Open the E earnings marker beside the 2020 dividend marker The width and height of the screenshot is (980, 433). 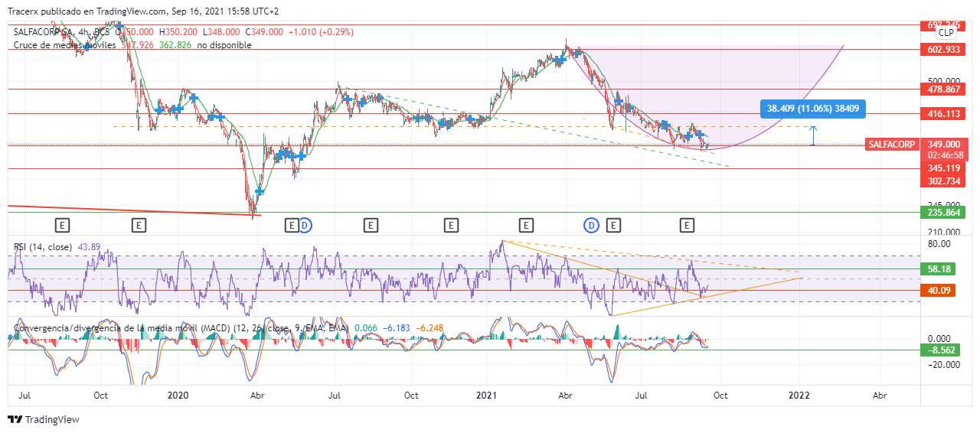[291, 225]
